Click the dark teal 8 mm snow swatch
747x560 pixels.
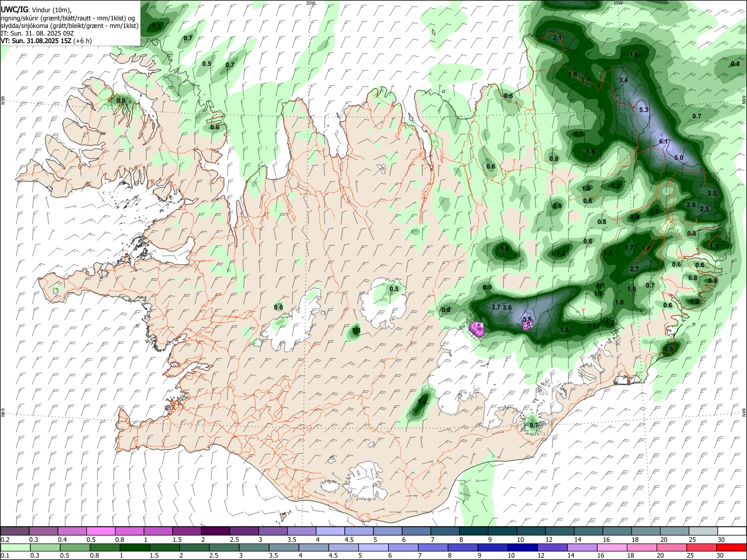point(474,531)
